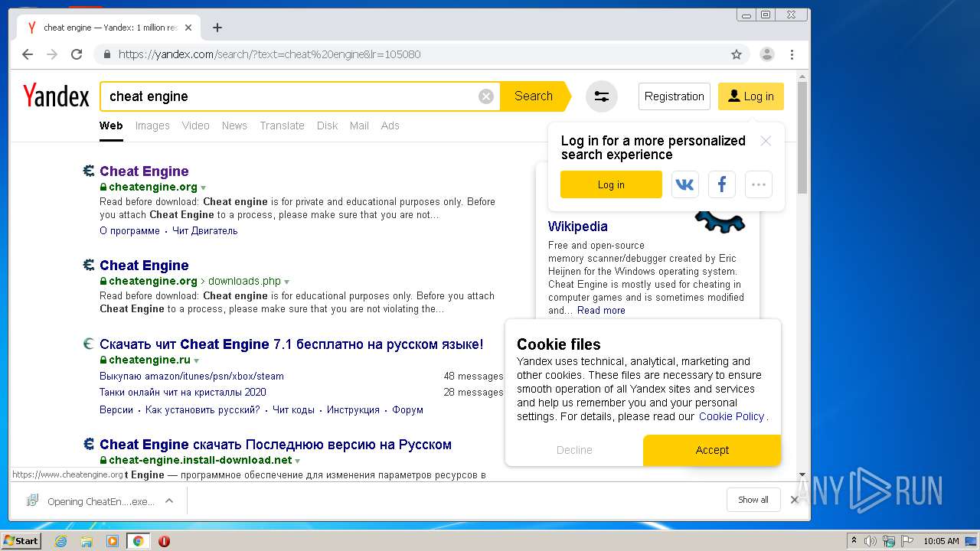
Task: Open the Chrome profile avatar icon
Action: (x=767, y=54)
